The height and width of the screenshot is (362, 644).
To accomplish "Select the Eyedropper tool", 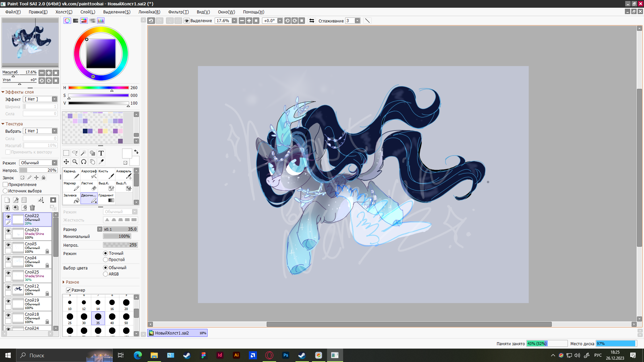I will (101, 162).
